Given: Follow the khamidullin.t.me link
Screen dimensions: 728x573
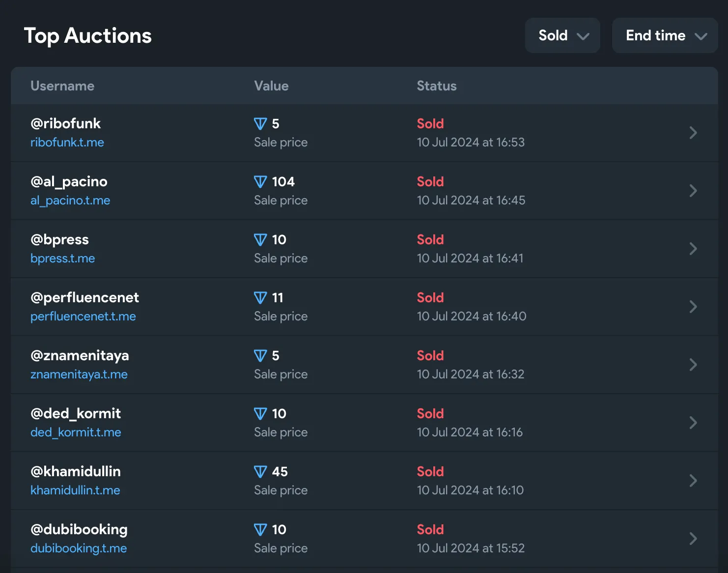Looking at the screenshot, I should (x=75, y=490).
